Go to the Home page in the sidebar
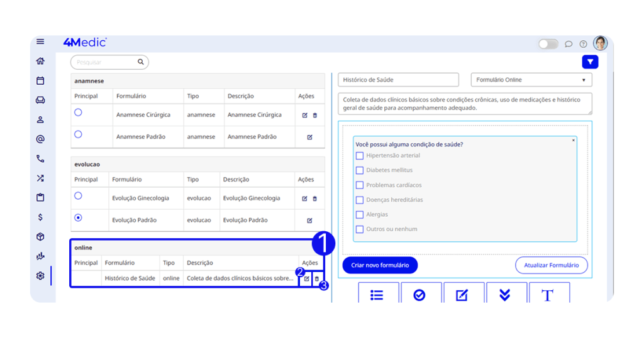This screenshot has width=644, height=338. [x=40, y=61]
